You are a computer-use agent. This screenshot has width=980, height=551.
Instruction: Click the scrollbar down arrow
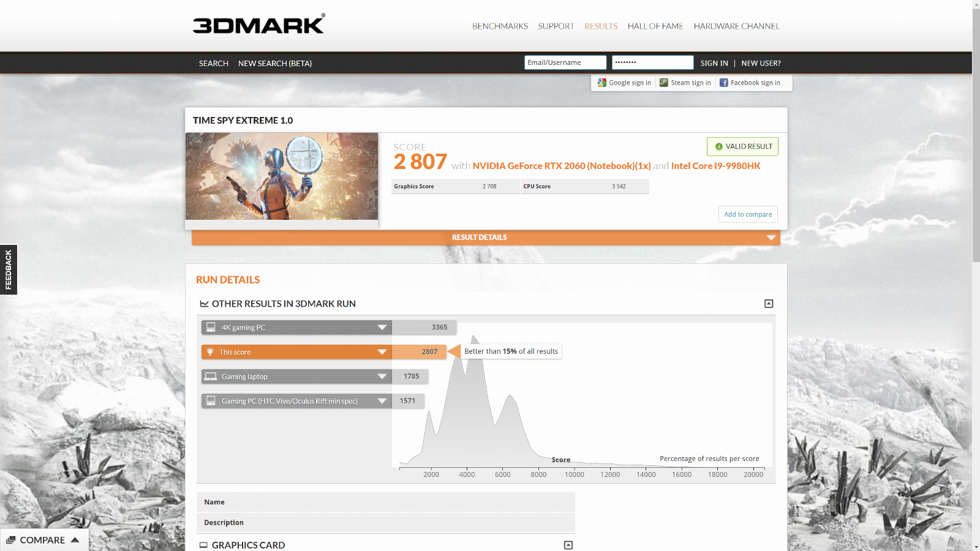coord(976,547)
